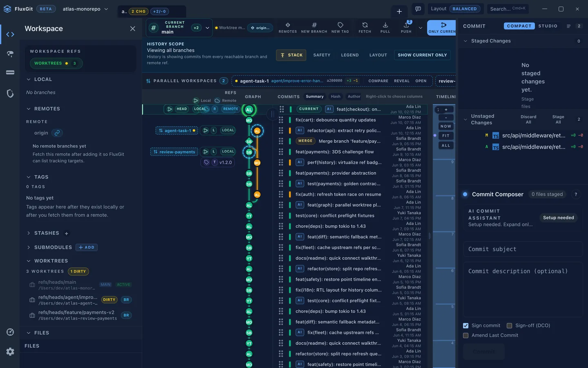Collapse the Worktrees section
The image size is (588, 368).
point(29,261)
